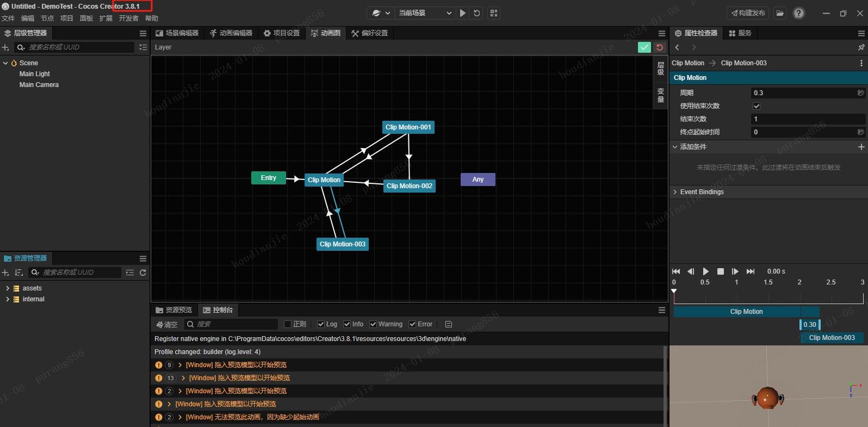
Task: Toggle the 正则 regex checkbox
Action: 288,324
